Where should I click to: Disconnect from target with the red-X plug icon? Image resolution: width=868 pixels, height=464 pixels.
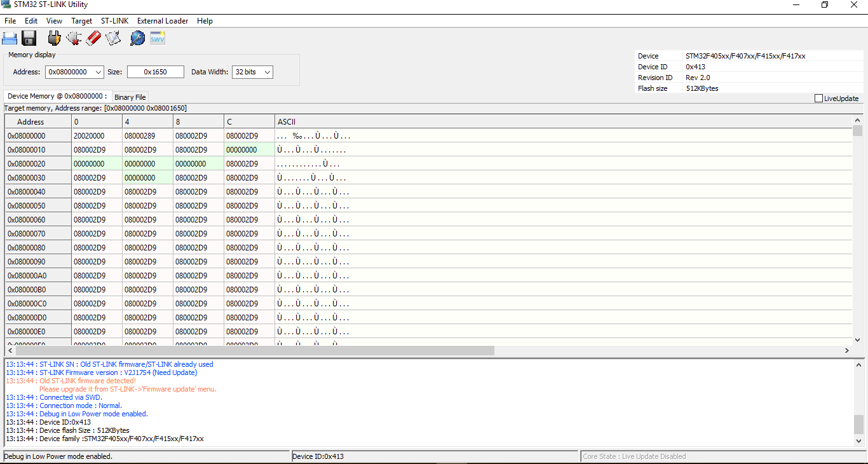[x=74, y=38]
